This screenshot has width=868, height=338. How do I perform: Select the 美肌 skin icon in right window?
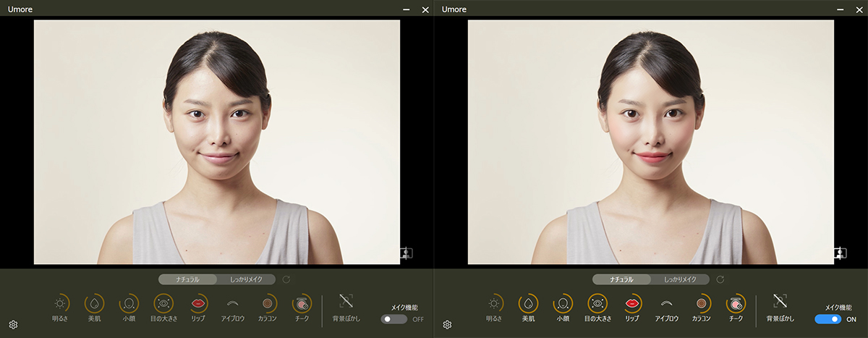click(529, 303)
